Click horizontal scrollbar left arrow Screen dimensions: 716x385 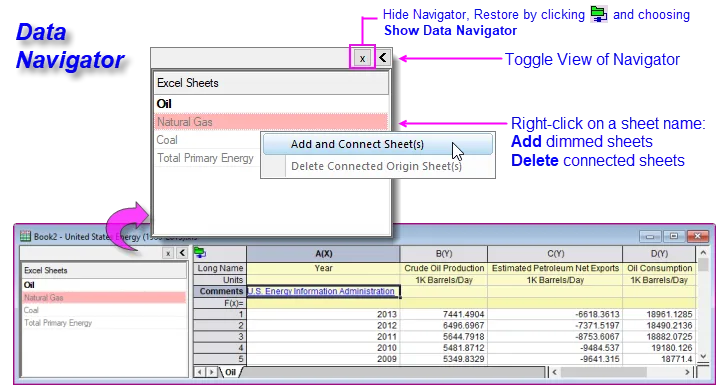pyautogui.click(x=554, y=373)
